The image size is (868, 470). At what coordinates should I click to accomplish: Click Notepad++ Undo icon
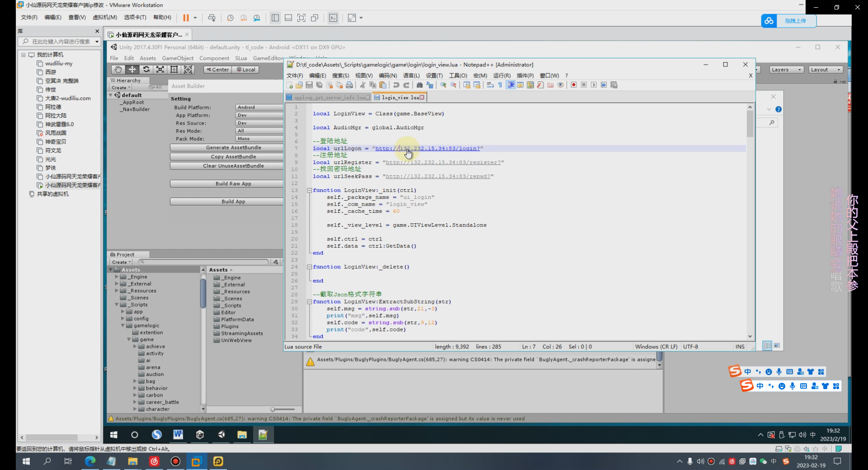click(x=396, y=85)
